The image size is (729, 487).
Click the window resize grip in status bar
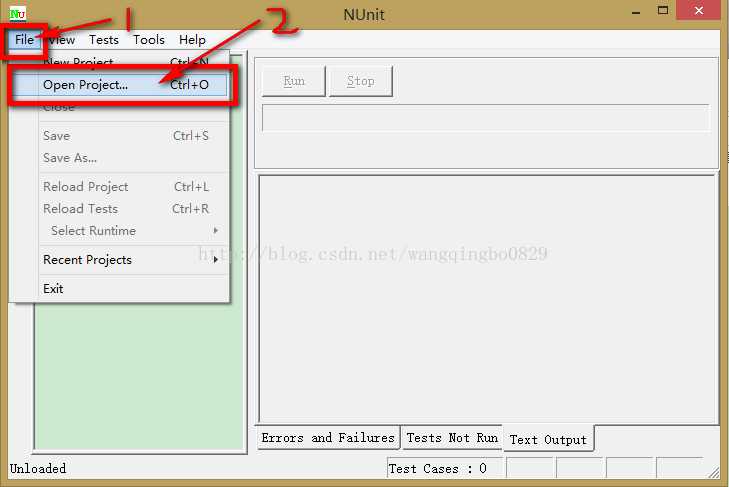(x=713, y=473)
